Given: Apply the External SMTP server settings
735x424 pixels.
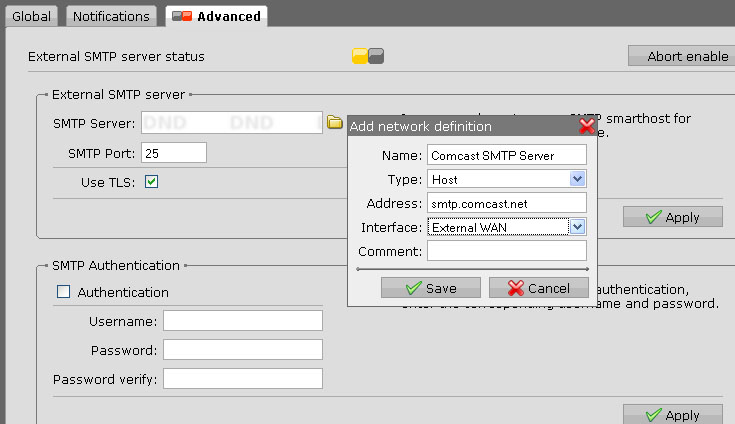Looking at the screenshot, I should point(672,216).
